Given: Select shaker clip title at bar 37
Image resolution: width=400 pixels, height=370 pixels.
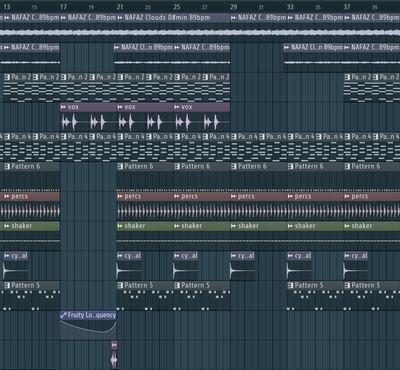Looking at the screenshot, I should point(362,226).
